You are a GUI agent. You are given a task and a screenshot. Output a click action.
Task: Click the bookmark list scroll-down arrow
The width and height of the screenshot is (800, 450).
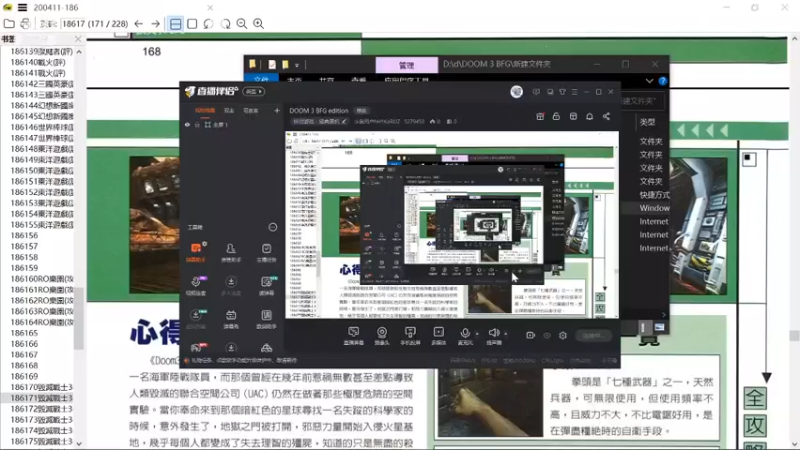pos(79,443)
